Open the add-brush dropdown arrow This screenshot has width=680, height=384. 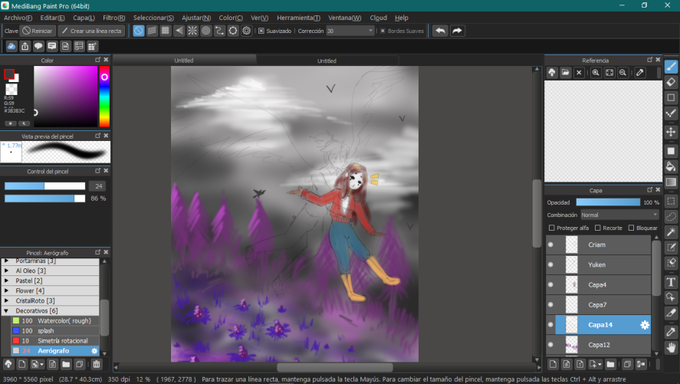(41, 364)
